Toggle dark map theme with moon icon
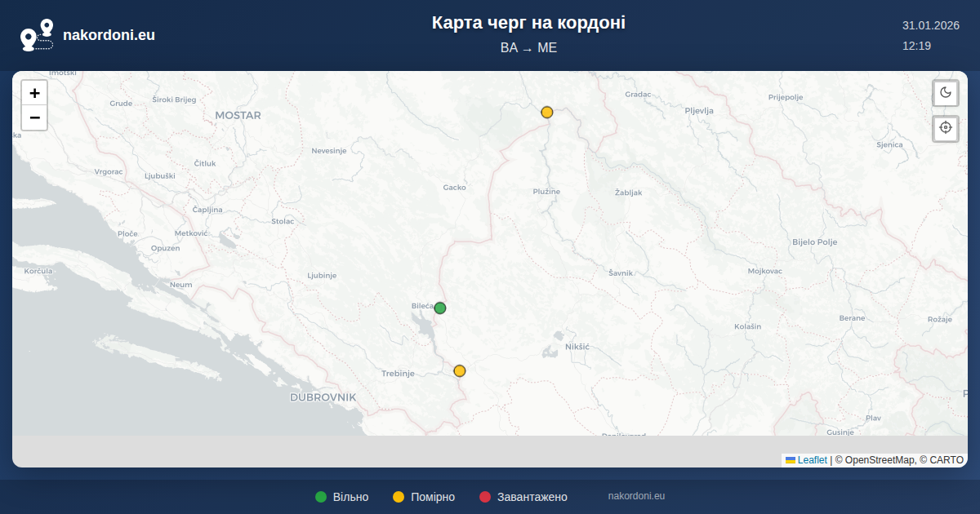The width and height of the screenshot is (980, 514). pos(946,92)
